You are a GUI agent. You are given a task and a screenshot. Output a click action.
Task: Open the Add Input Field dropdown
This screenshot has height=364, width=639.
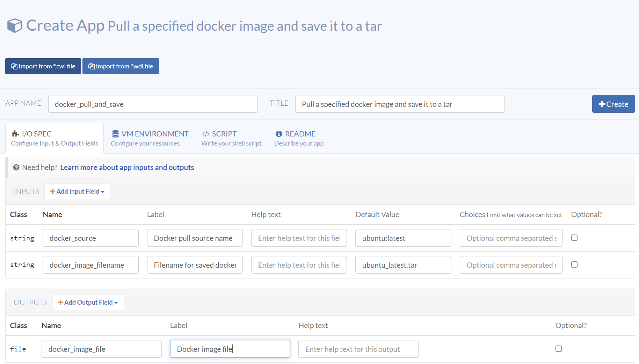point(78,192)
